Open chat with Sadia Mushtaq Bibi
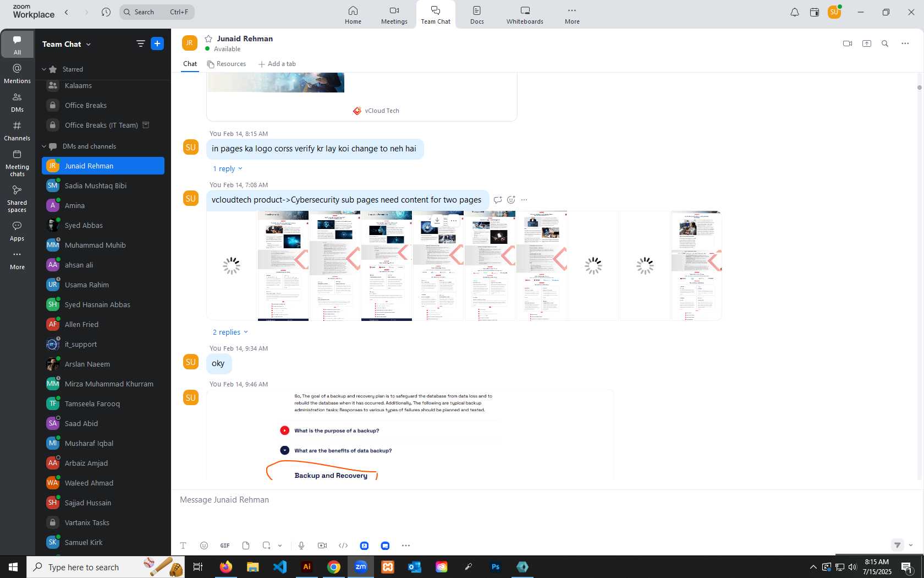This screenshot has height=578, width=924. (103, 186)
